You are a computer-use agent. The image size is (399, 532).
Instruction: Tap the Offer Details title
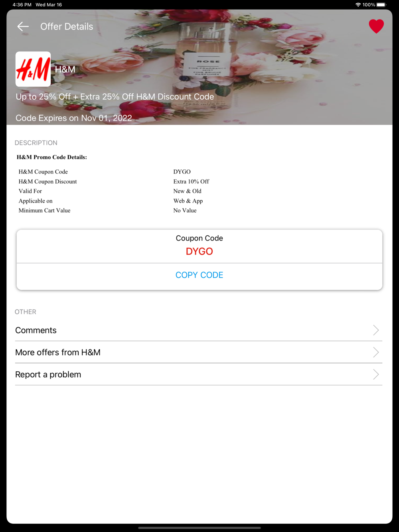67,27
